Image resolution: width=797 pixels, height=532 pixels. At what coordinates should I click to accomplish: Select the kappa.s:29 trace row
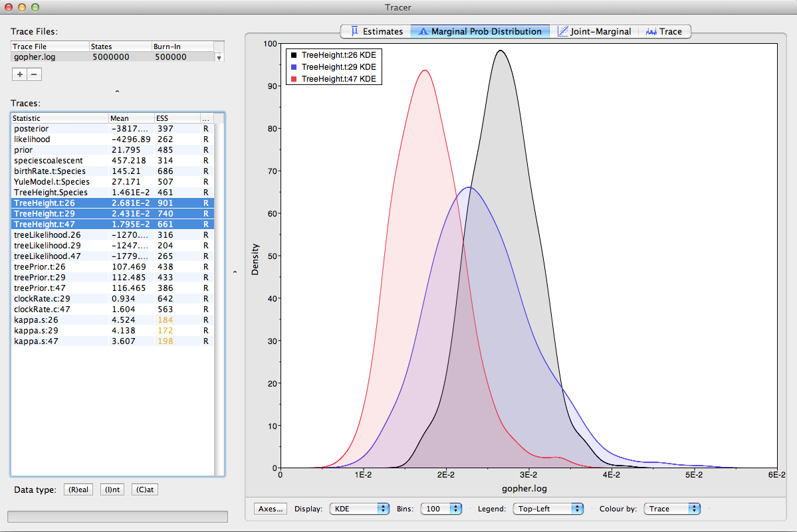[60, 331]
